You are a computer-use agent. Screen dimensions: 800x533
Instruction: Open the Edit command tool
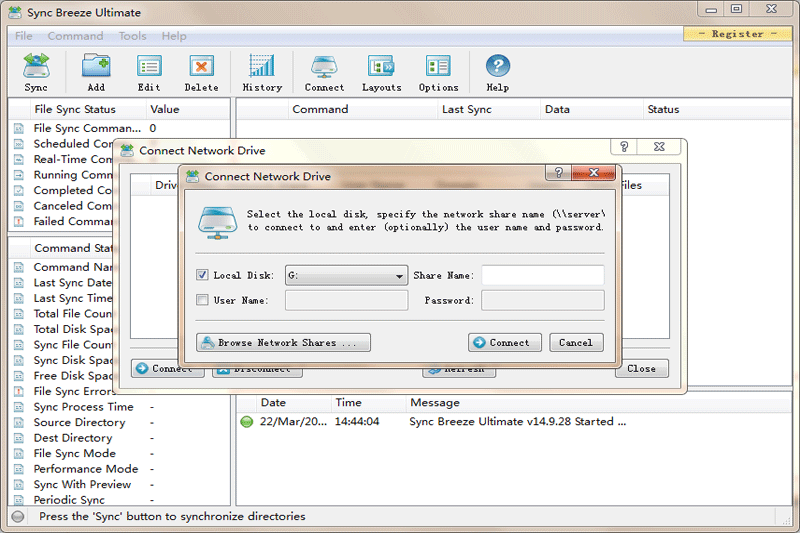[x=149, y=72]
